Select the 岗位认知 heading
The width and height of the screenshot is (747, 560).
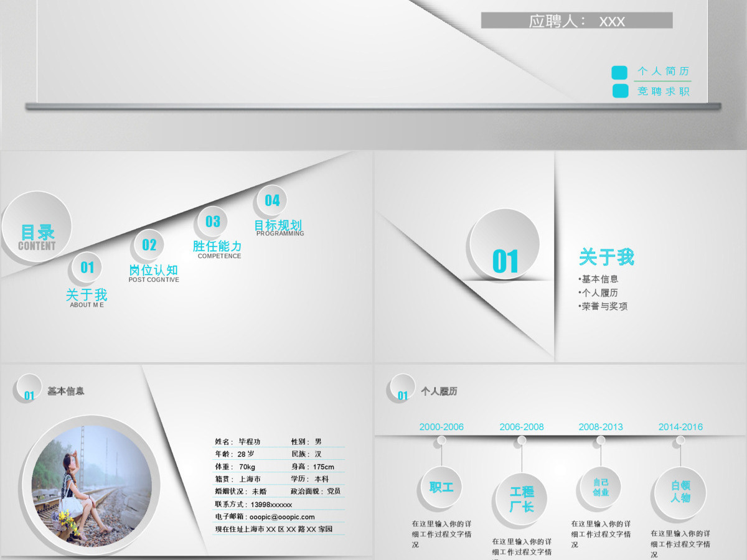click(153, 270)
